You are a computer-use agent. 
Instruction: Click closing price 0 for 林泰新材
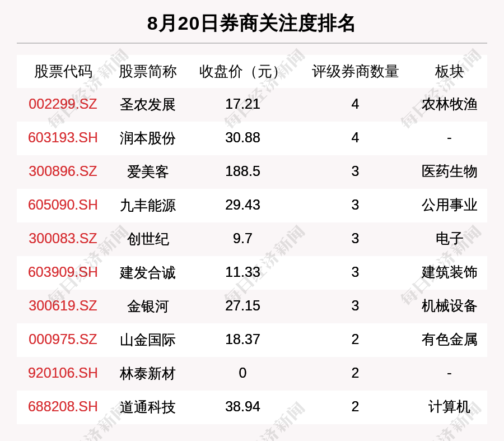242,373
